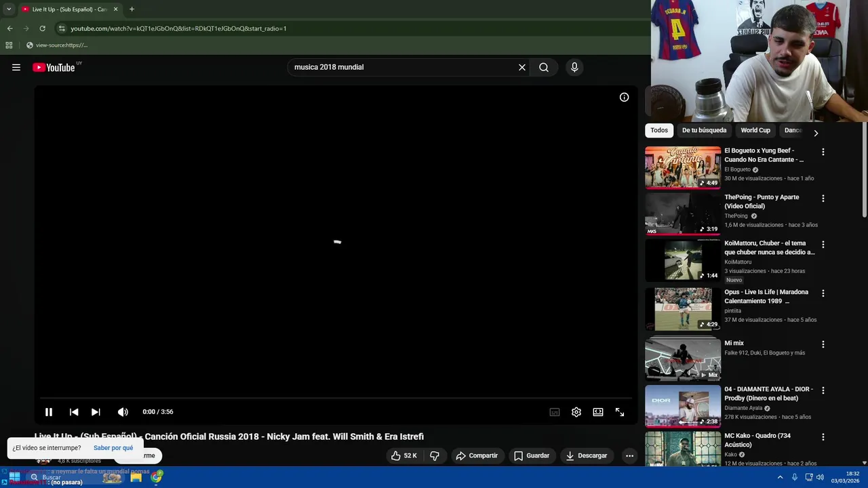This screenshot has width=868, height=488.
Task: Select the 'Todos' filter chip
Action: pyautogui.click(x=659, y=130)
